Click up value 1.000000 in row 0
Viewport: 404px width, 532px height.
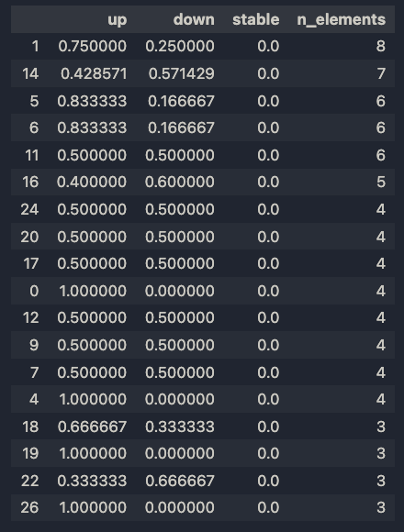pyautogui.click(x=93, y=291)
